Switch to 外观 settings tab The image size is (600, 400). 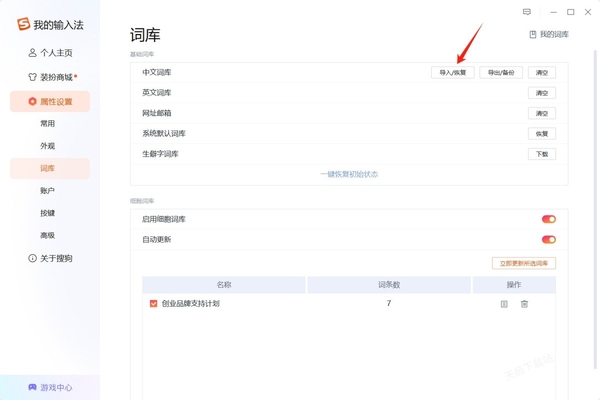click(48, 146)
